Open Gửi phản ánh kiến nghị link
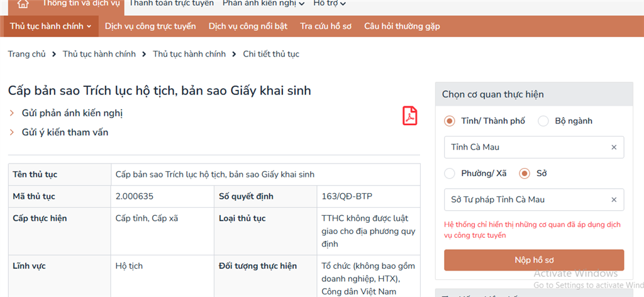Screen dimensions: 644x297 click(x=72, y=113)
